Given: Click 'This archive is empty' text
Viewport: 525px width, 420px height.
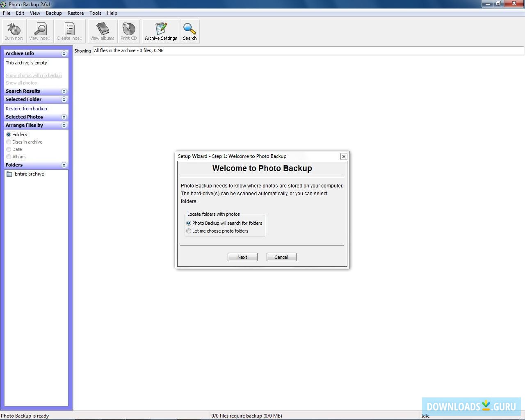Looking at the screenshot, I should [x=26, y=63].
